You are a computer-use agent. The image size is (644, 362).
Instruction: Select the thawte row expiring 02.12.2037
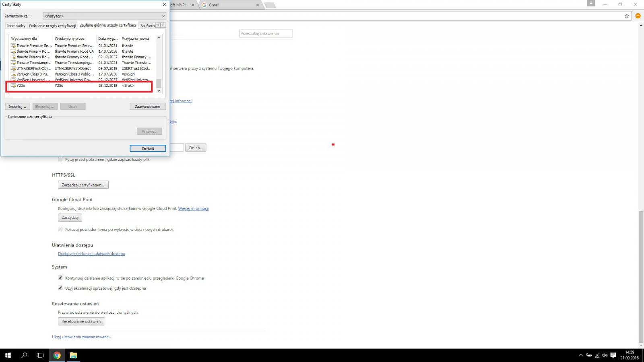tap(82, 57)
